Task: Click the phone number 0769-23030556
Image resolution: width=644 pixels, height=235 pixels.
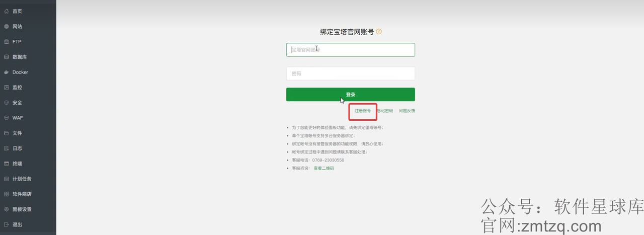Action: coord(328,160)
